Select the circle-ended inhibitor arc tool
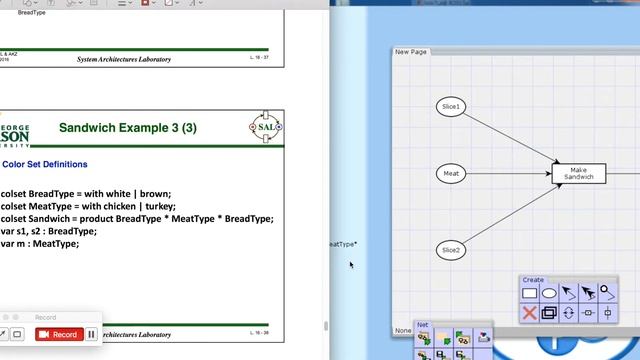 [608, 293]
